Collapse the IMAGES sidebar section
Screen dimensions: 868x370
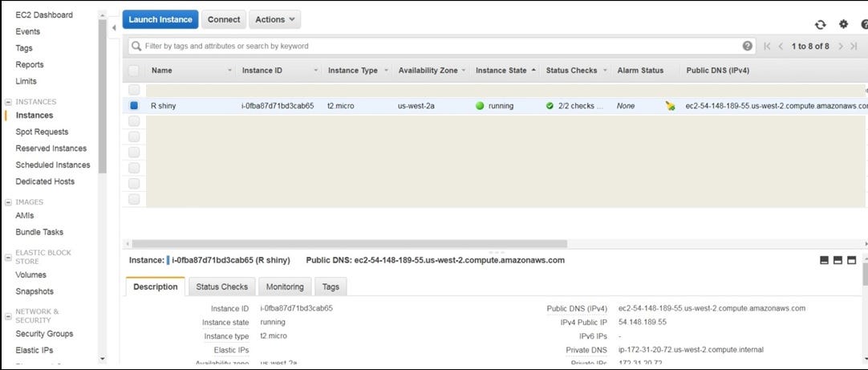[x=8, y=202]
